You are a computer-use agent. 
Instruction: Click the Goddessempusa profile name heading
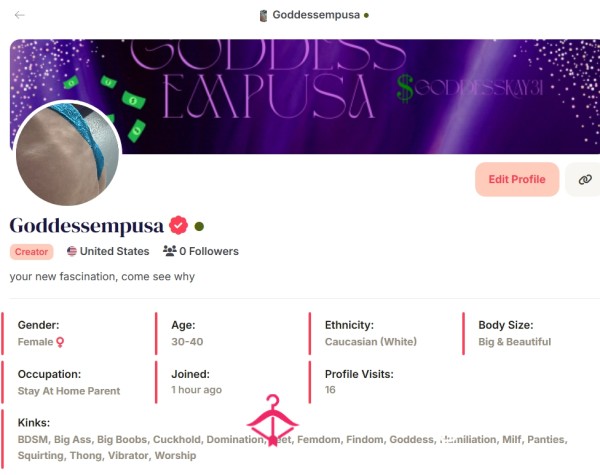click(87, 226)
